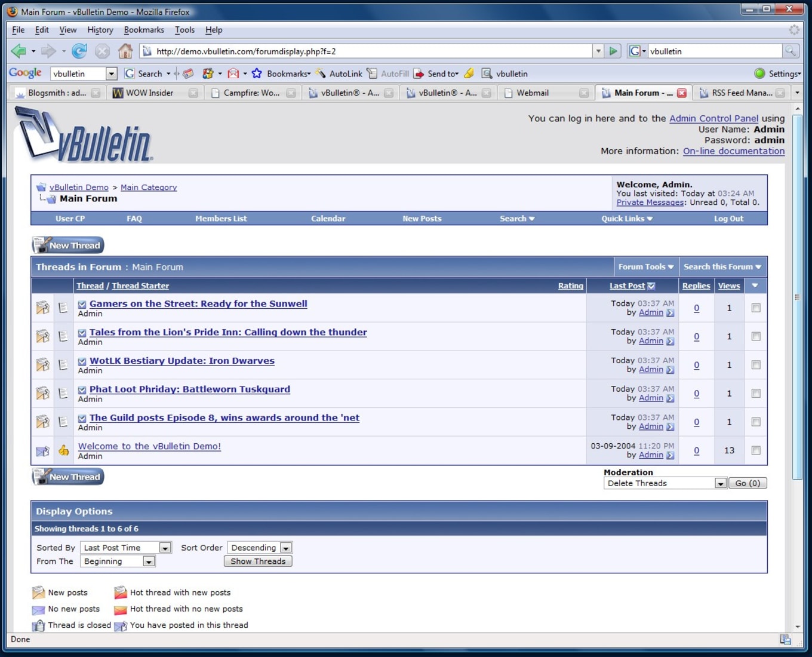
Task: Click the Google toolbar search input field
Action: pos(78,73)
